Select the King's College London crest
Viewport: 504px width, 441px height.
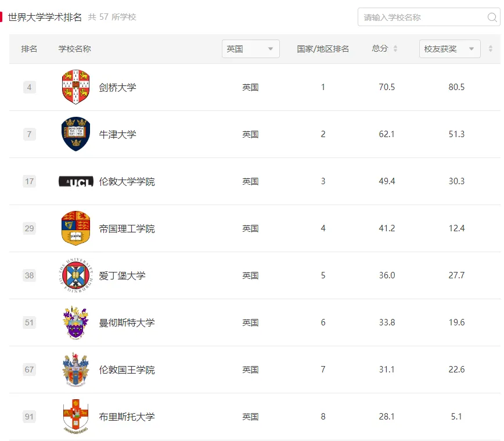tap(75, 370)
